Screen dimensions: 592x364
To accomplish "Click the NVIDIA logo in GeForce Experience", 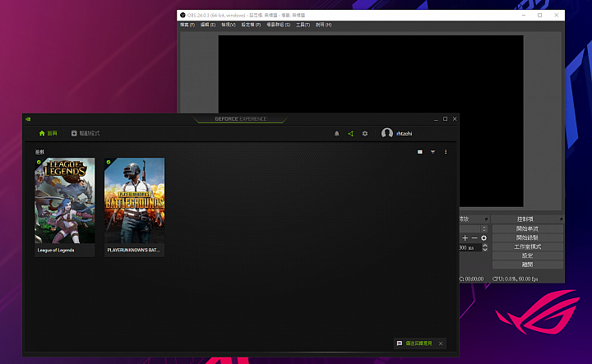I will point(28,119).
